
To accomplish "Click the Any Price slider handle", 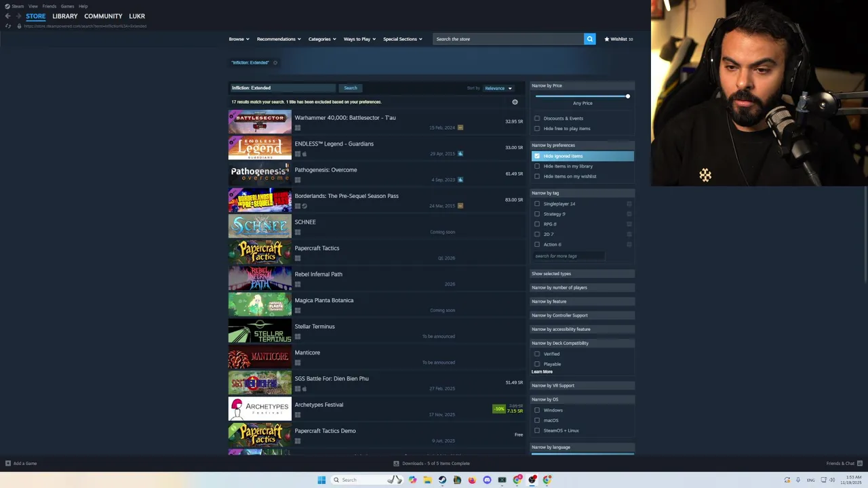I will (628, 96).
